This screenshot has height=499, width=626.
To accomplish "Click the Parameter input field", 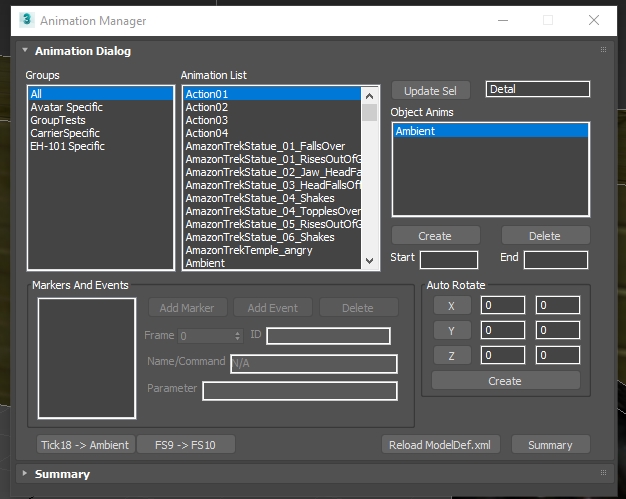I will (300, 391).
